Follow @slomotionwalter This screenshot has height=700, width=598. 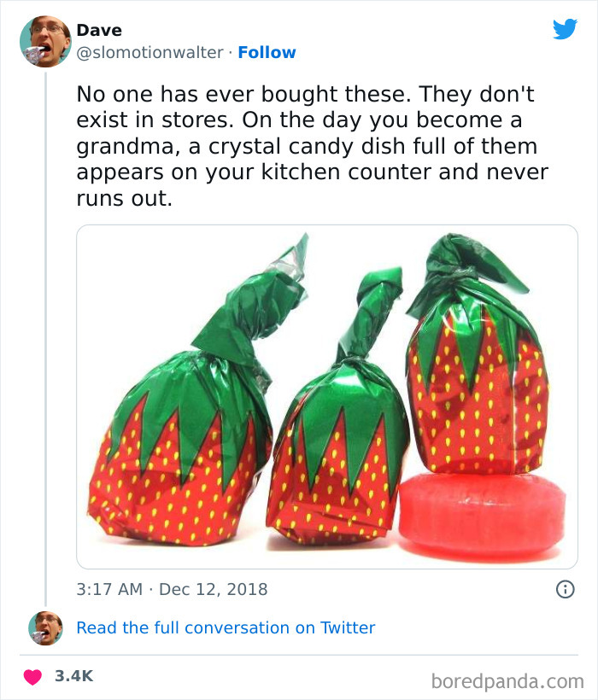pyautogui.click(x=267, y=52)
